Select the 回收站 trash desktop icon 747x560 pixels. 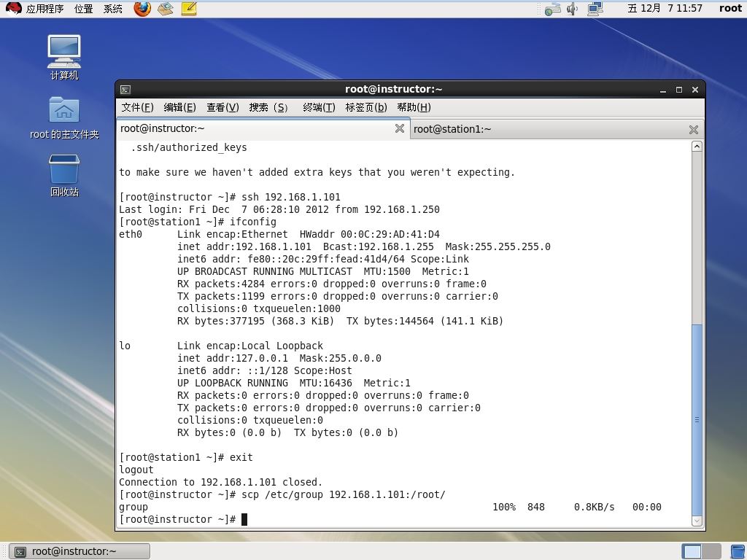click(x=64, y=175)
